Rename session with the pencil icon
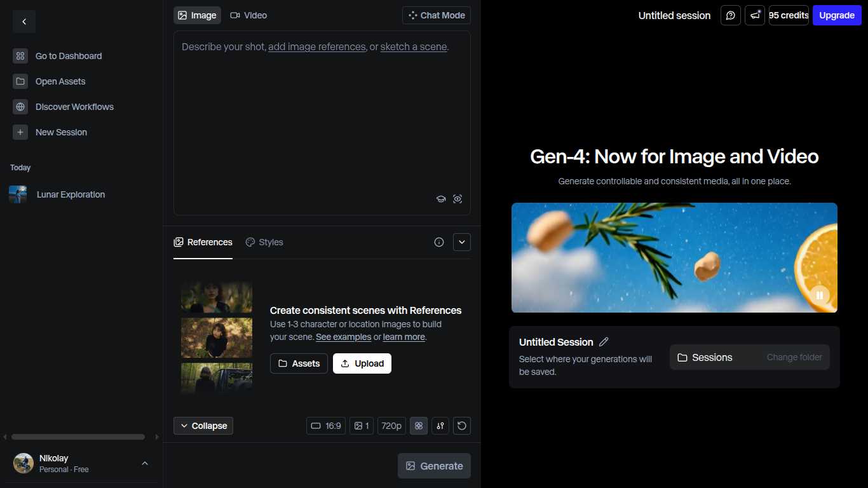The image size is (868, 488). pos(604,342)
